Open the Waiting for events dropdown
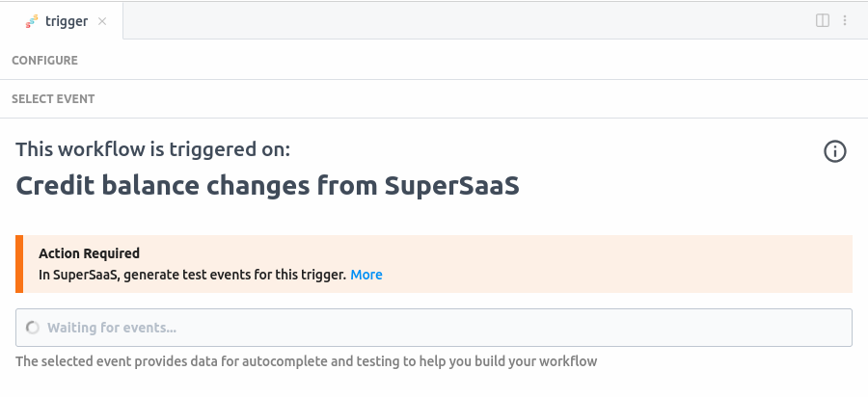The width and height of the screenshot is (868, 397). [434, 328]
